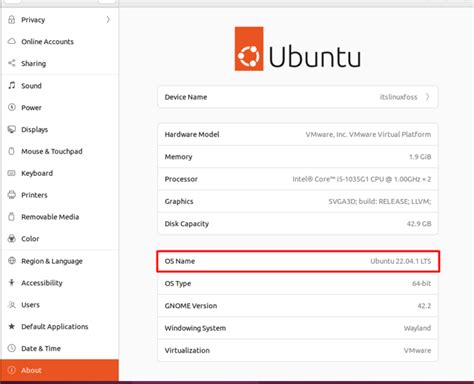Switch to Power settings
Screen dimensions: 474x384
[59, 107]
